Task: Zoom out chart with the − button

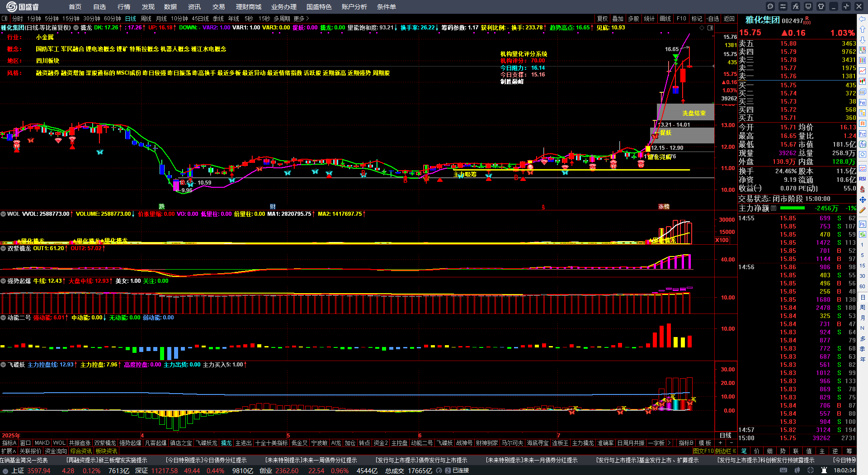Action: pos(732,443)
